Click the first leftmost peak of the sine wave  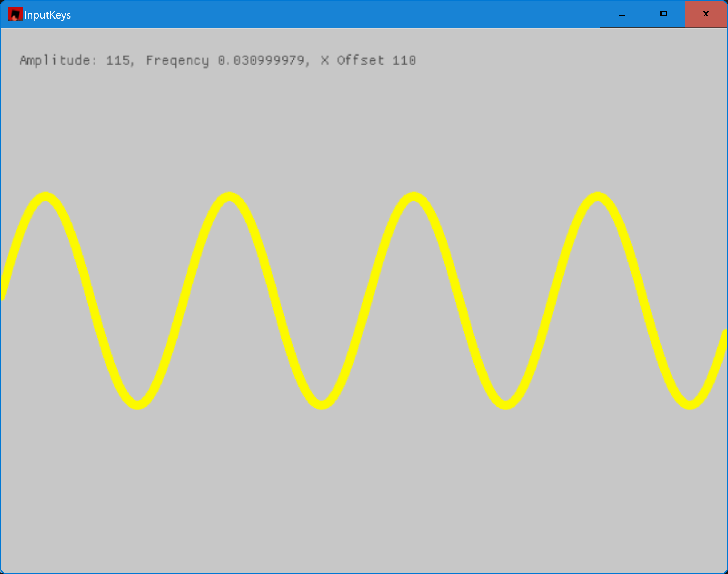coord(45,196)
